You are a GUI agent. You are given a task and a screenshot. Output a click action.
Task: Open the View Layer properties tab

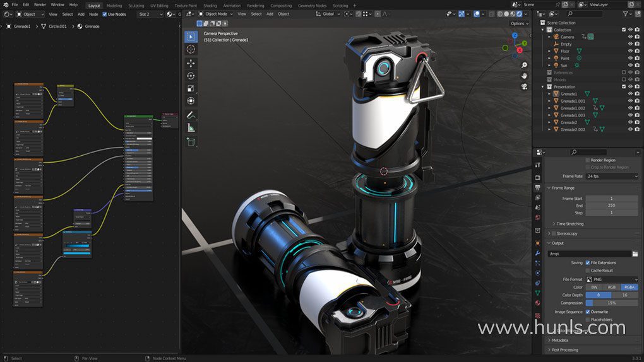(538, 197)
